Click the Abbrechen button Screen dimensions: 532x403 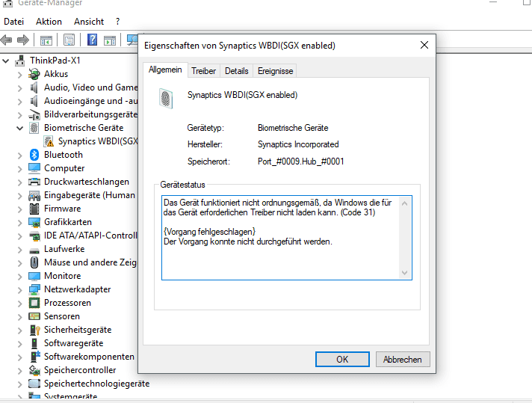pyautogui.click(x=403, y=359)
